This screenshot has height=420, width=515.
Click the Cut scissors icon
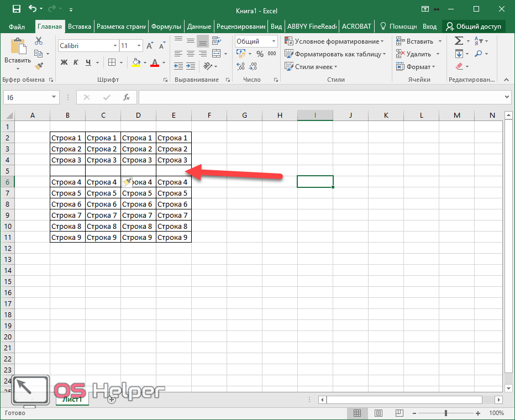(x=39, y=41)
